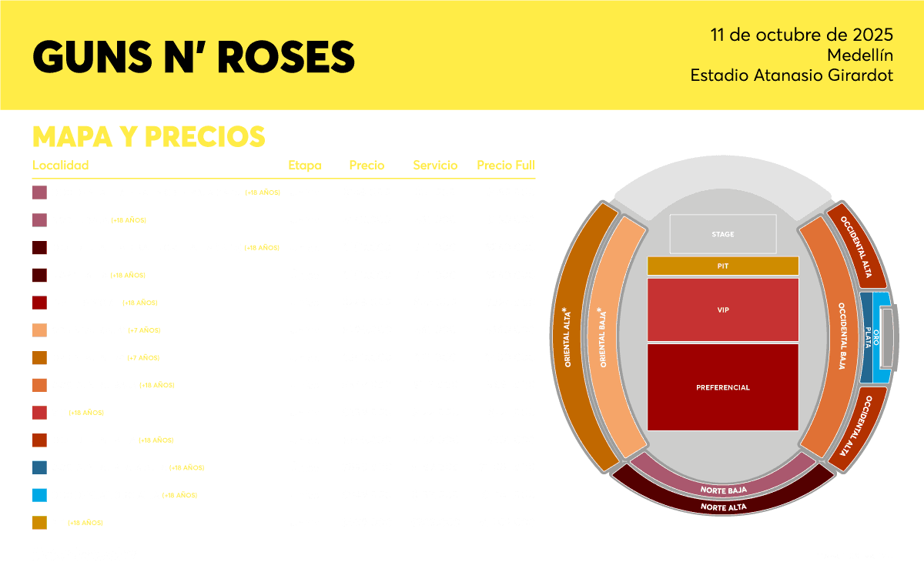Select the Norte Alta legend swatch
Image resolution: width=924 pixels, height=579 pixels.
40,275
